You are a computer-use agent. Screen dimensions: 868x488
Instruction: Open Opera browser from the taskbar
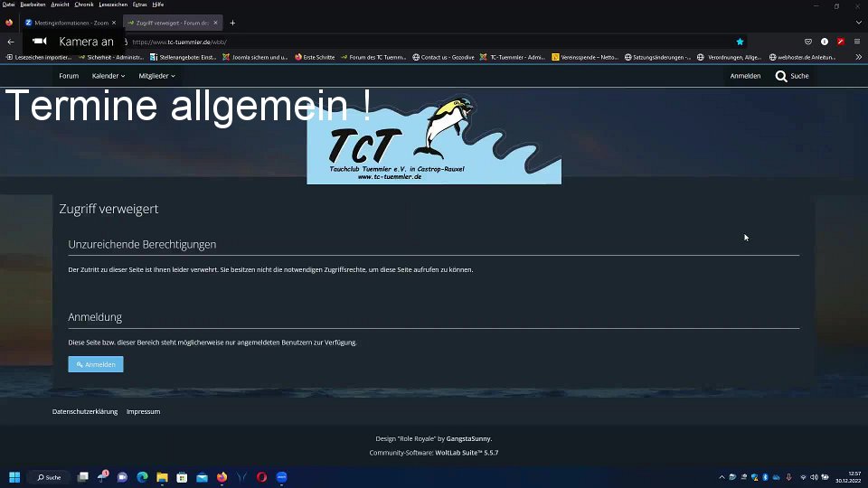click(x=261, y=477)
